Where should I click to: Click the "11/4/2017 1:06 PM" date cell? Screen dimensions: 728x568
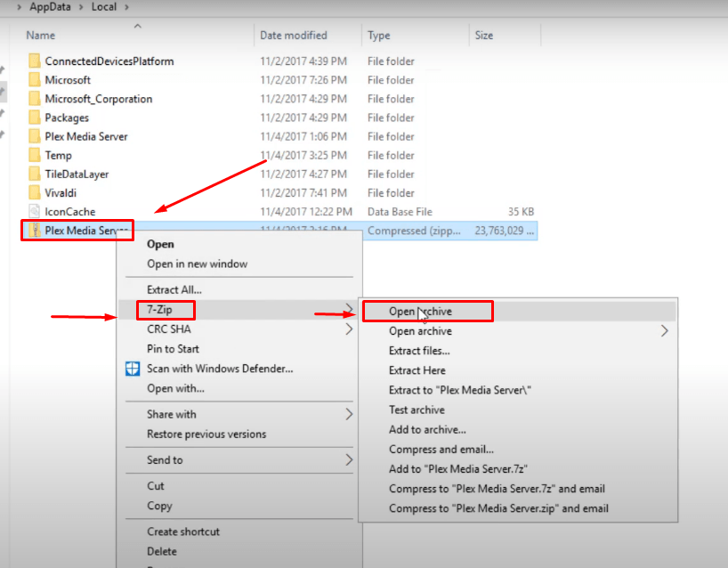(303, 136)
